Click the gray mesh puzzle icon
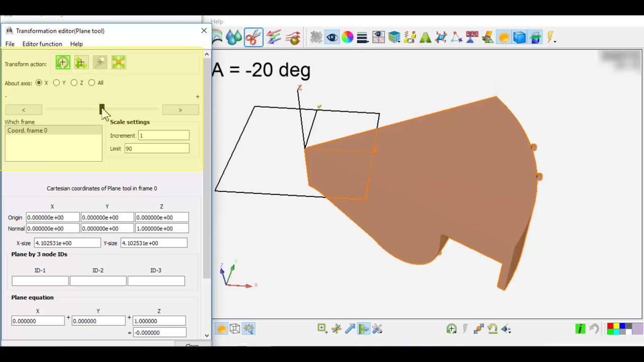This screenshot has height=362, width=644. [316, 38]
